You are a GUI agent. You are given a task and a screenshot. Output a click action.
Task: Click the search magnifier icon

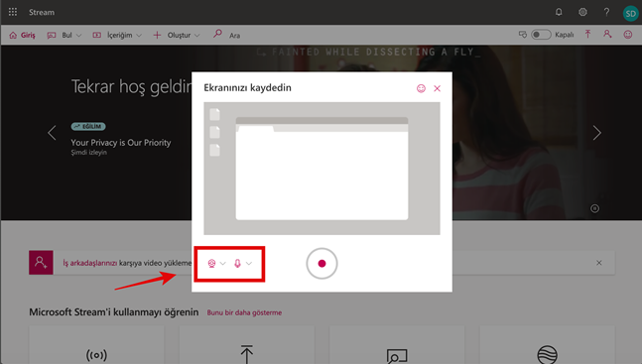(x=217, y=34)
